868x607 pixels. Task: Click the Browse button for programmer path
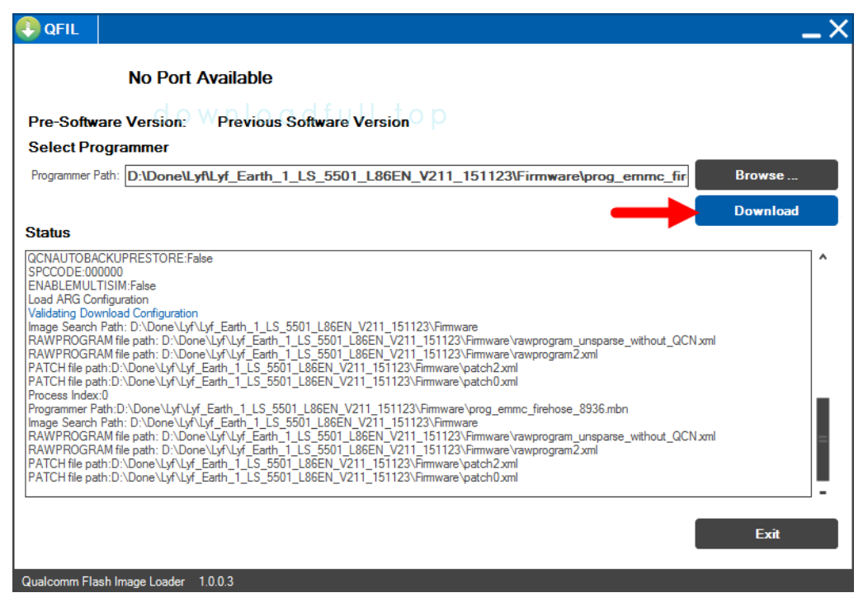coord(767,176)
